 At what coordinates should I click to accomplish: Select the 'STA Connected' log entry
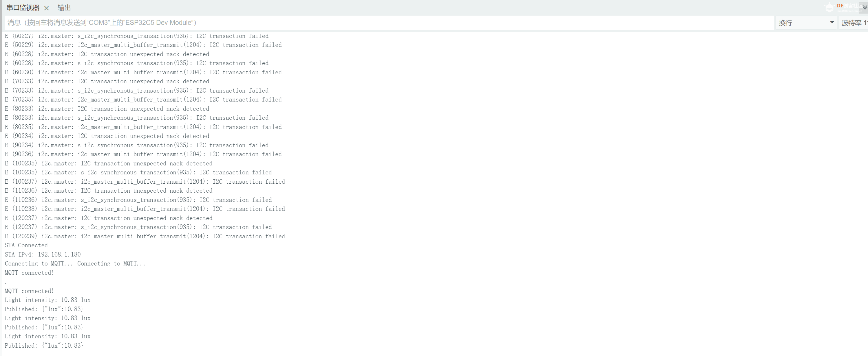pyautogui.click(x=26, y=245)
